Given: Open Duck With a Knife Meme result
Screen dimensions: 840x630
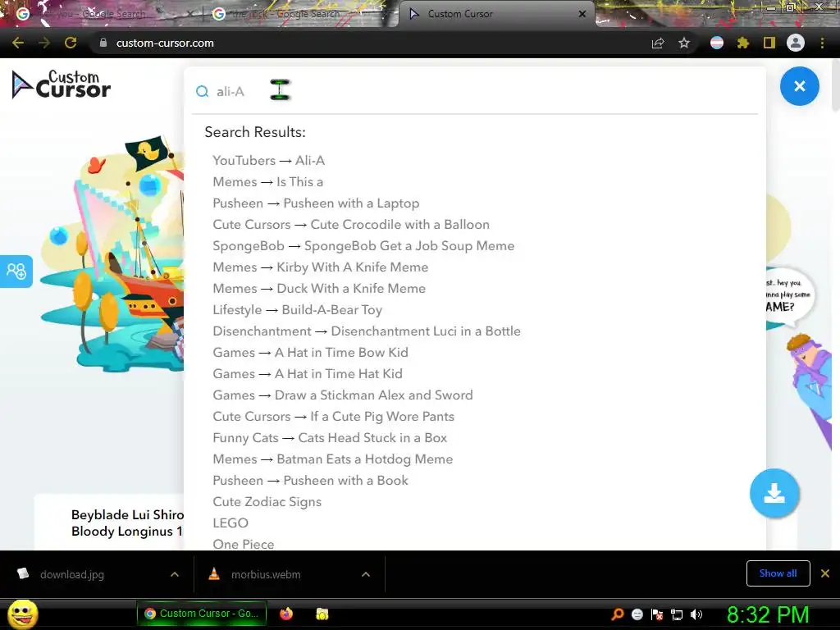Looking at the screenshot, I should (319, 288).
